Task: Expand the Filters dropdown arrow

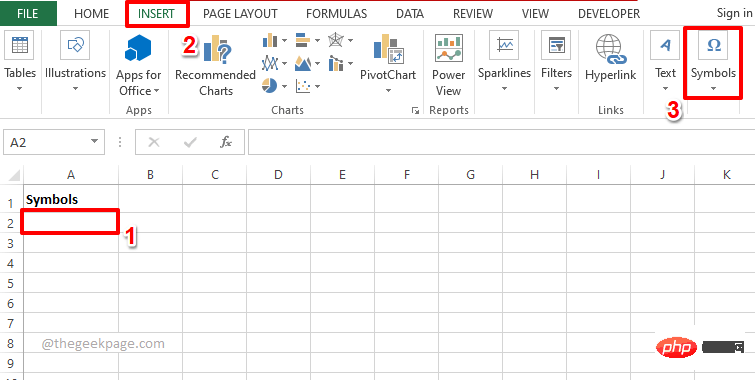Action: click(x=556, y=89)
